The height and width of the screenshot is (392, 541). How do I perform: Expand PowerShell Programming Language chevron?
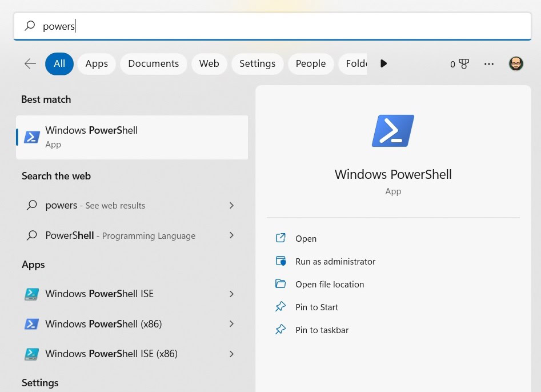231,235
